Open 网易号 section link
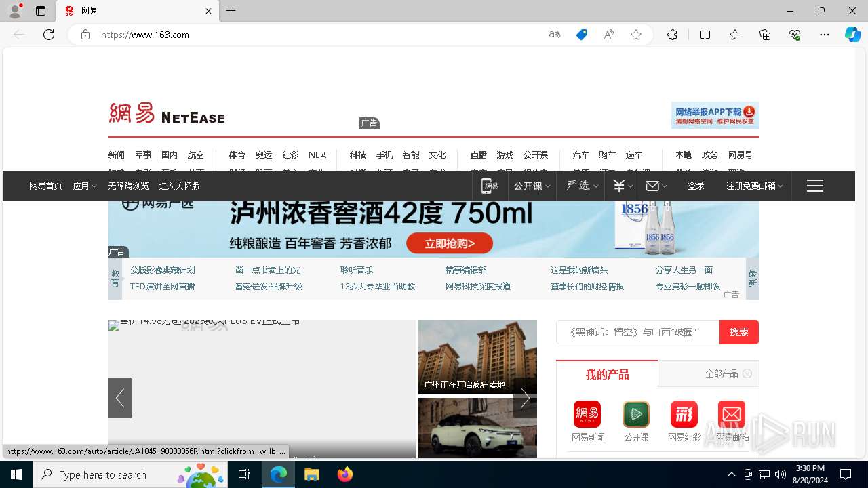Screen dimensions: 868x488 pos(741,155)
